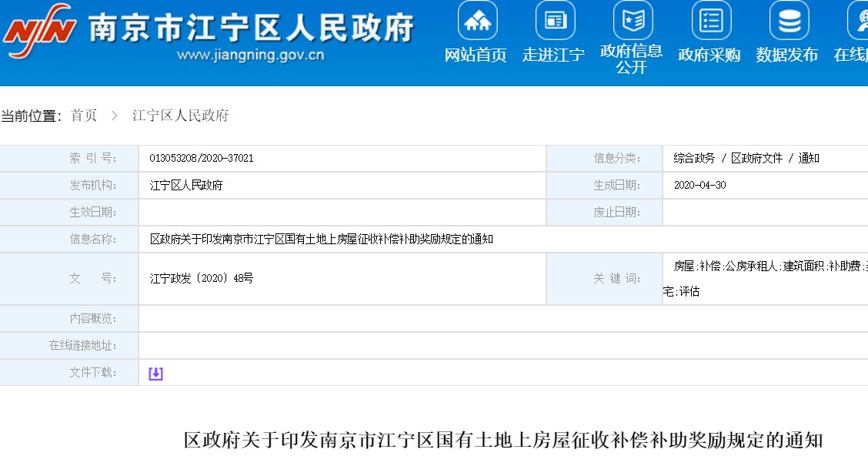This screenshot has width=868, height=456.
Task: Click the 信息分类 label
Action: point(616,159)
